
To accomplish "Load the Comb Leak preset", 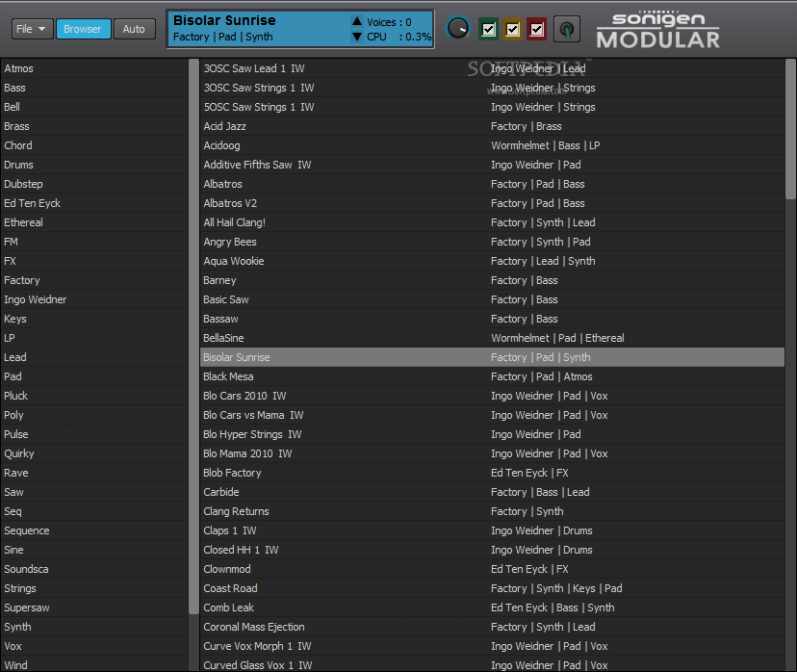I will 493,607.
